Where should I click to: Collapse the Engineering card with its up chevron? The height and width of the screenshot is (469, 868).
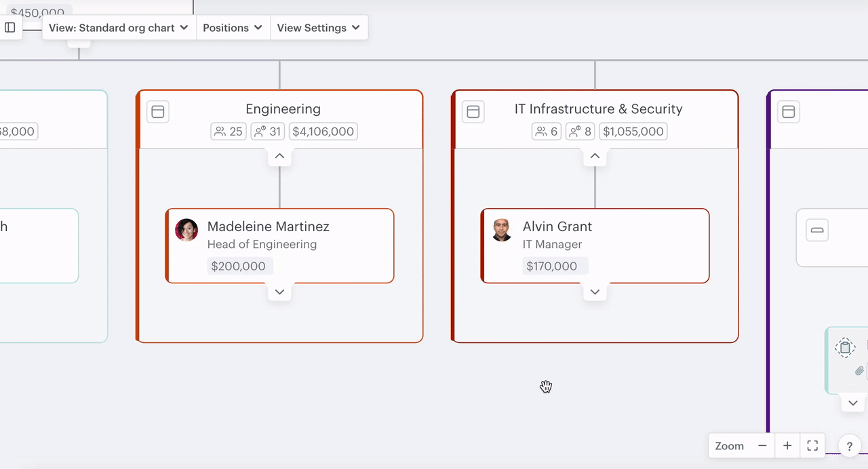279,155
